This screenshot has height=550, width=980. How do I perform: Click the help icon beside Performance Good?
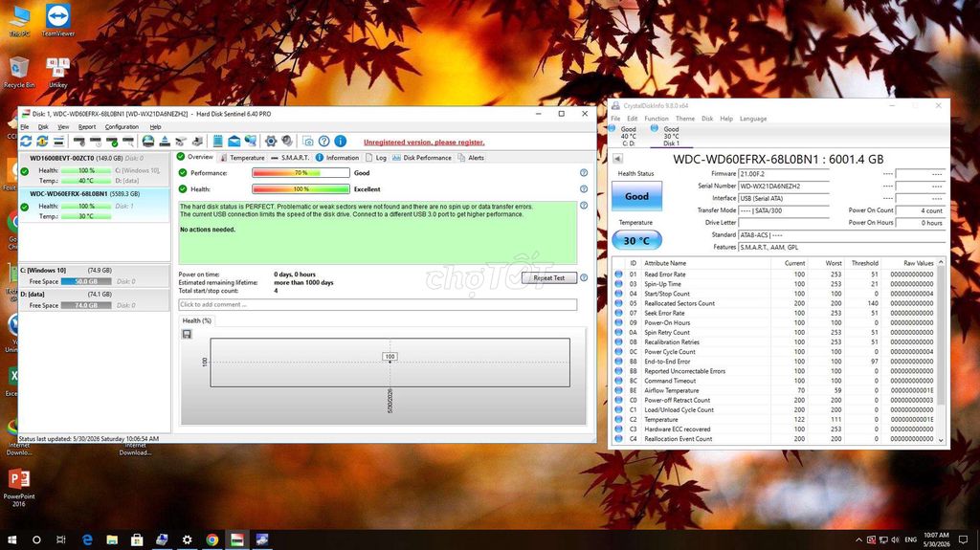click(584, 173)
